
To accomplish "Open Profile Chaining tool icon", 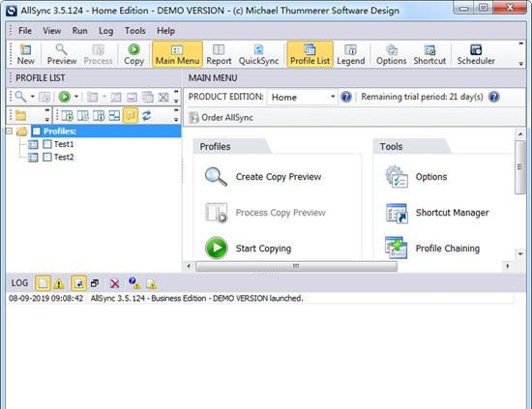I will pos(397,248).
